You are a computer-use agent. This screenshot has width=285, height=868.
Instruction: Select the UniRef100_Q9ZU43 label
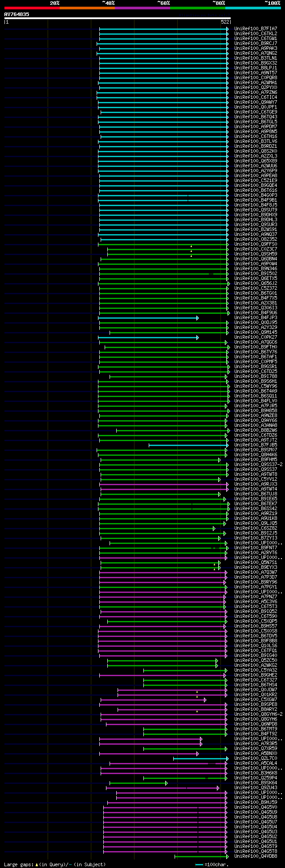tap(256, 787)
